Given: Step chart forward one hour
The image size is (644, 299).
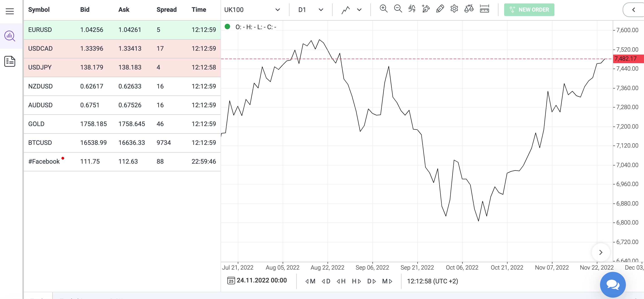Looking at the screenshot, I should [x=357, y=281].
